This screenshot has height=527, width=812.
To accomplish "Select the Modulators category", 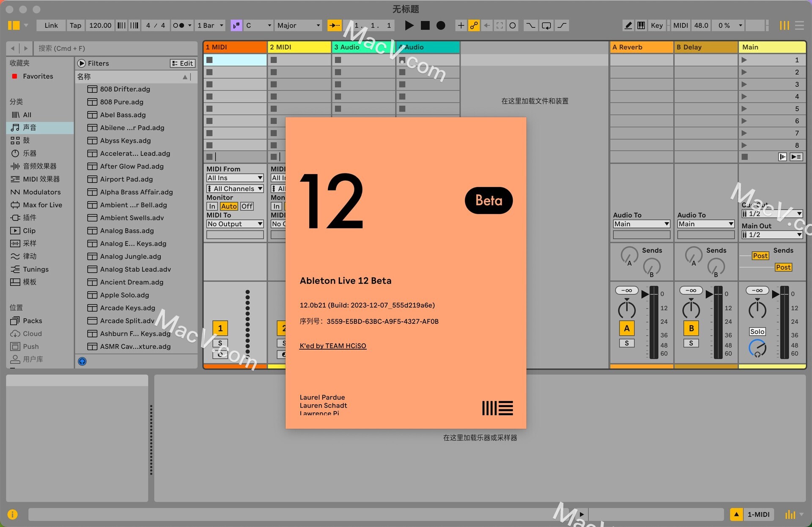I will coord(40,192).
